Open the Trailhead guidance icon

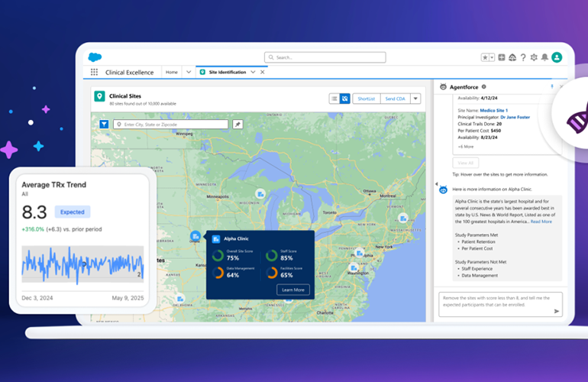(512, 57)
